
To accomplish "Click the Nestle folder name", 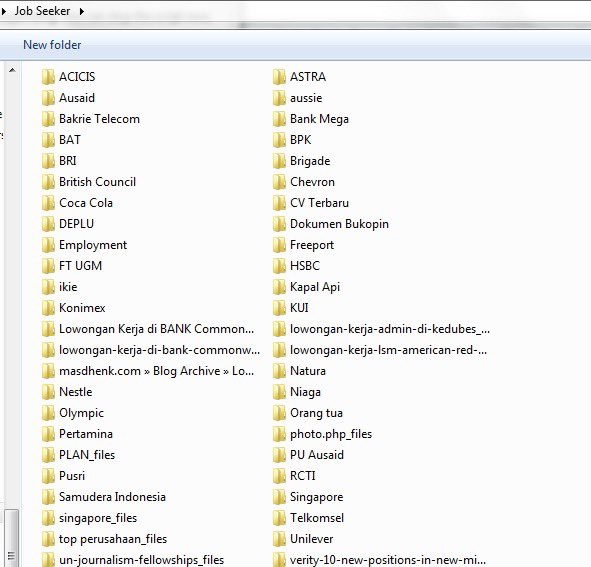I will click(75, 392).
